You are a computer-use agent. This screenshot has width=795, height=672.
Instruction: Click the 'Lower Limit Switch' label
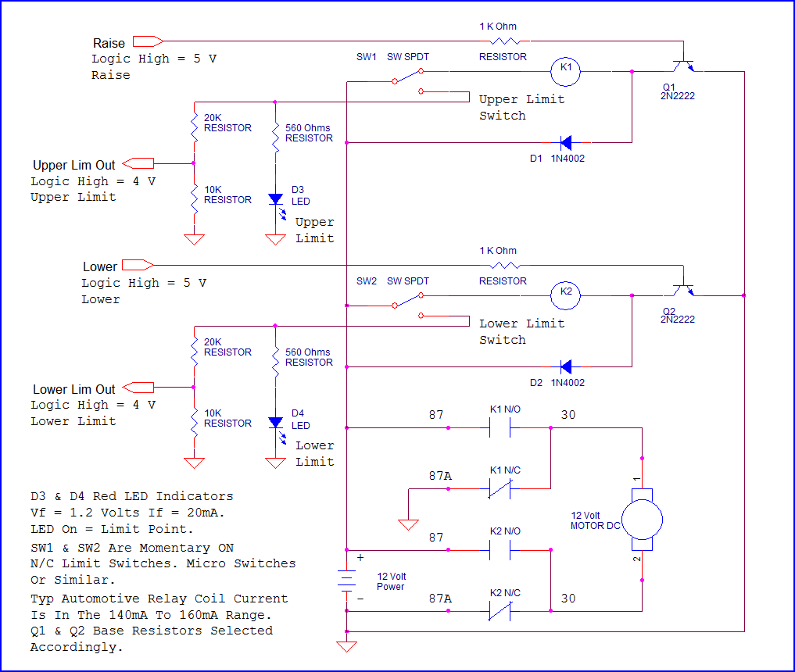click(x=521, y=331)
